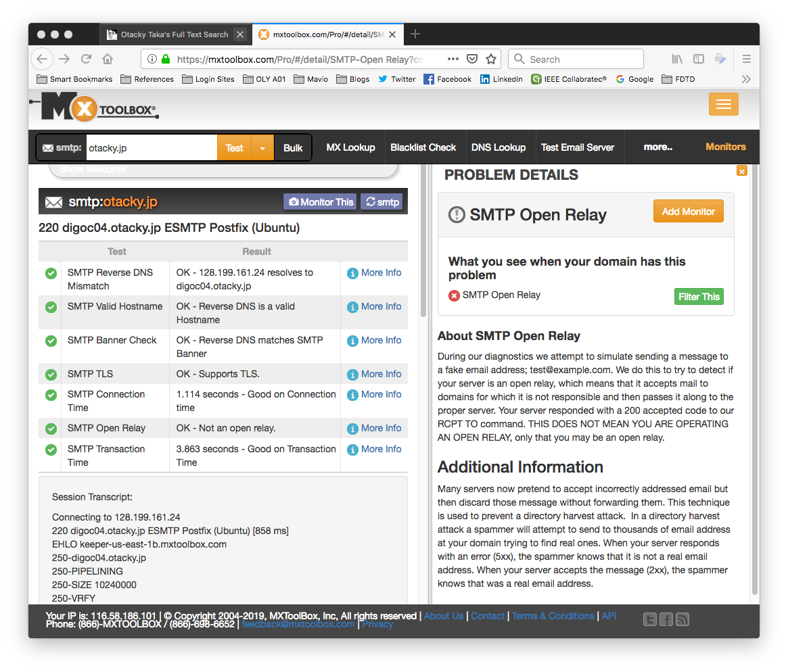Open the RSS feed icon in footer
Viewport: 788px width, 672px height.
682,619
